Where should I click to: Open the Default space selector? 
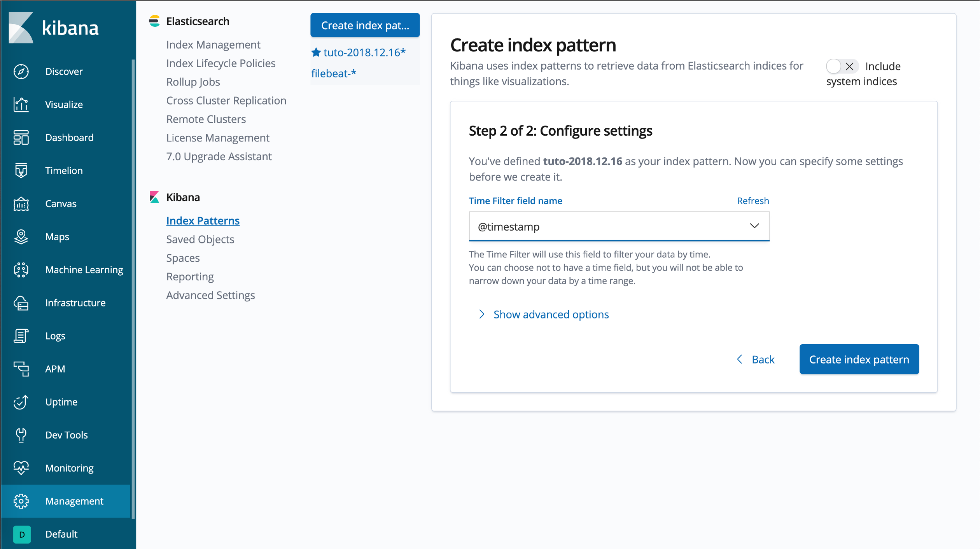click(22, 534)
